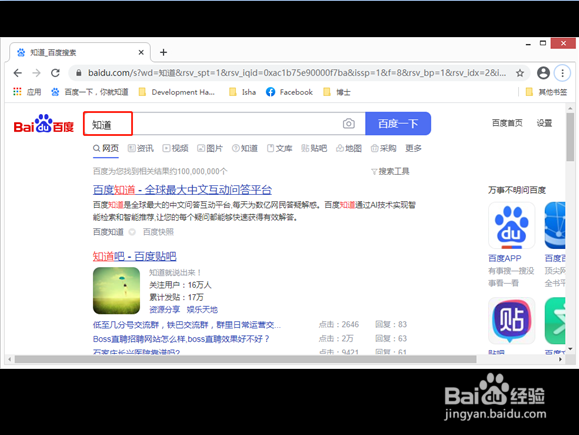This screenshot has width=579, height=435.
Task: Bookmark this page with star icon
Action: pos(520,73)
